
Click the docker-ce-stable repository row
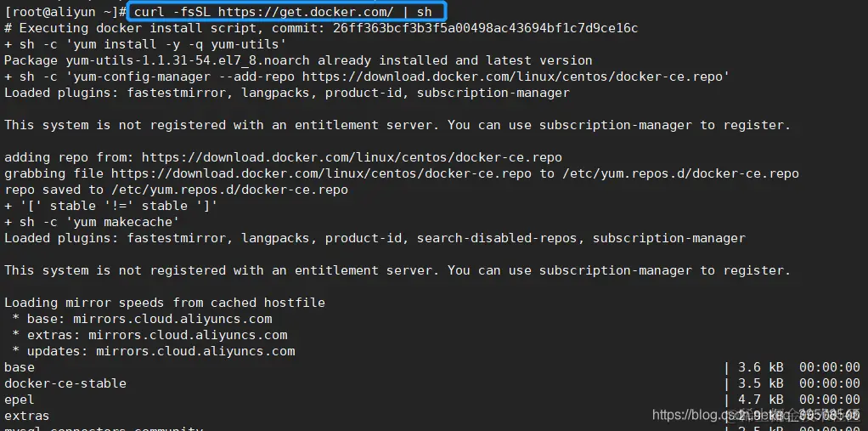click(x=65, y=383)
